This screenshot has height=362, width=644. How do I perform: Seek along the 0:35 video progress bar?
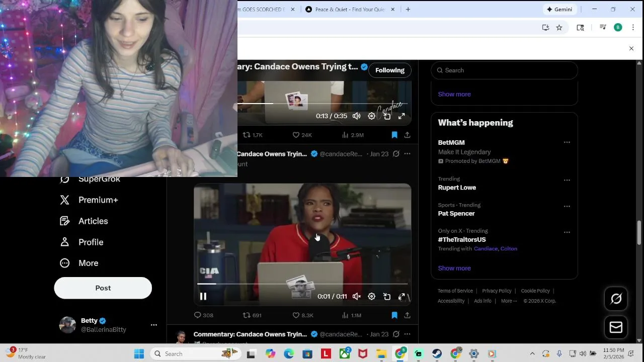click(323, 104)
